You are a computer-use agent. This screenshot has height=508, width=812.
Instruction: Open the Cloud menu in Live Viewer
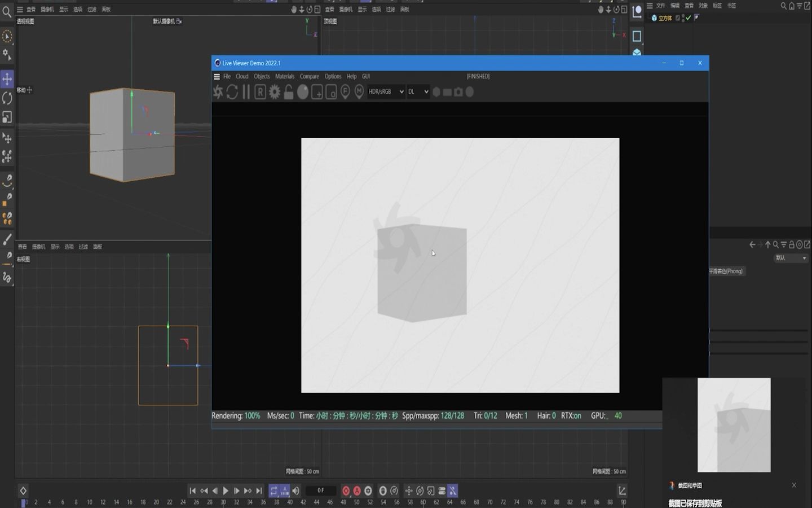coord(242,77)
